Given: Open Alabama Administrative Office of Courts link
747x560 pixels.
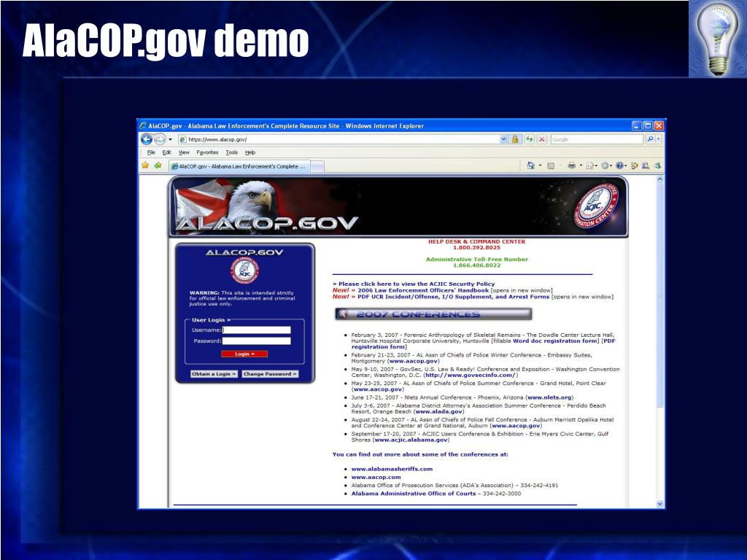Looking at the screenshot, I should pyautogui.click(x=414, y=494).
